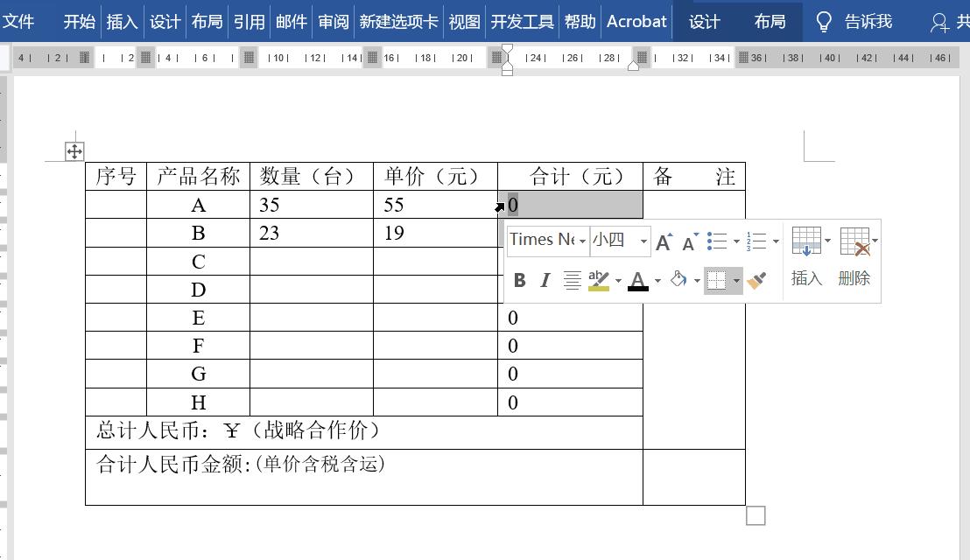
Task: Open the 小四 font size dropdown
Action: tap(643, 240)
